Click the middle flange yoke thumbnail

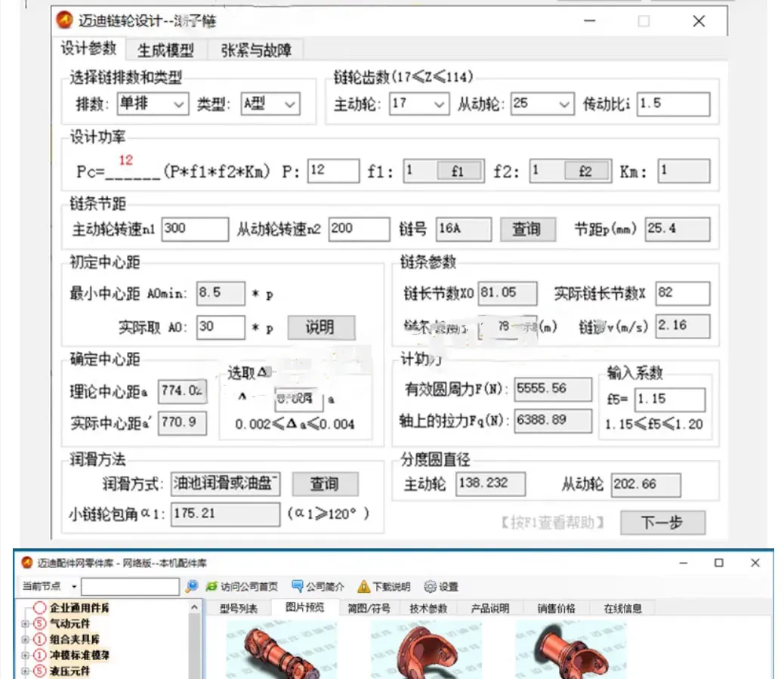click(426, 649)
